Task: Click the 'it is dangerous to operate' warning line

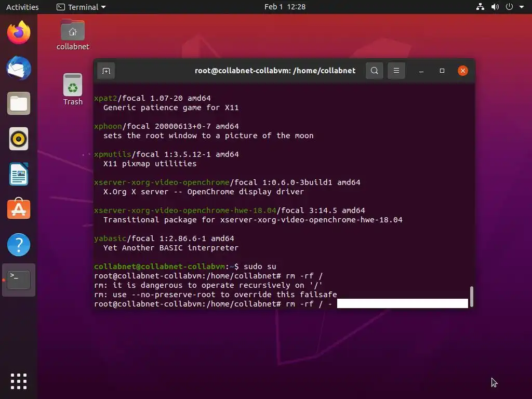Action: [x=208, y=285]
